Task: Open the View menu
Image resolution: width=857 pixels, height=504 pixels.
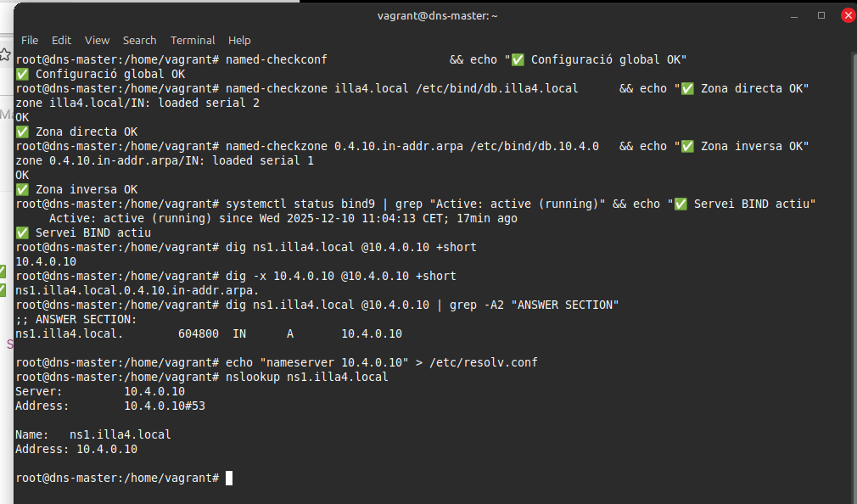Action: tap(97, 40)
